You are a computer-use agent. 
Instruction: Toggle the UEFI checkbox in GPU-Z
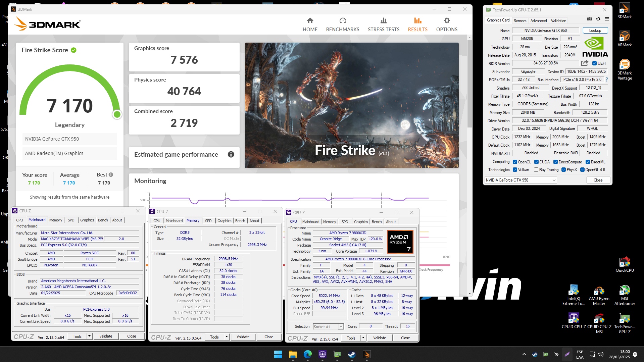click(594, 63)
